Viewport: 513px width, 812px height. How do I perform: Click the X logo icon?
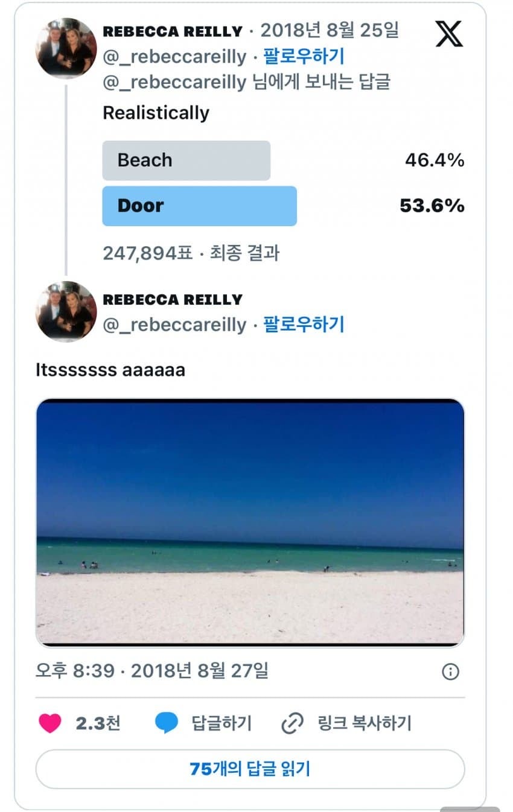[x=449, y=34]
